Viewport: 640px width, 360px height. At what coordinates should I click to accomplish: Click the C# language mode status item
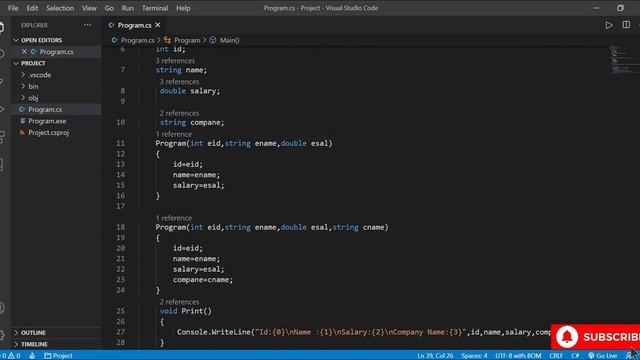(x=575, y=356)
